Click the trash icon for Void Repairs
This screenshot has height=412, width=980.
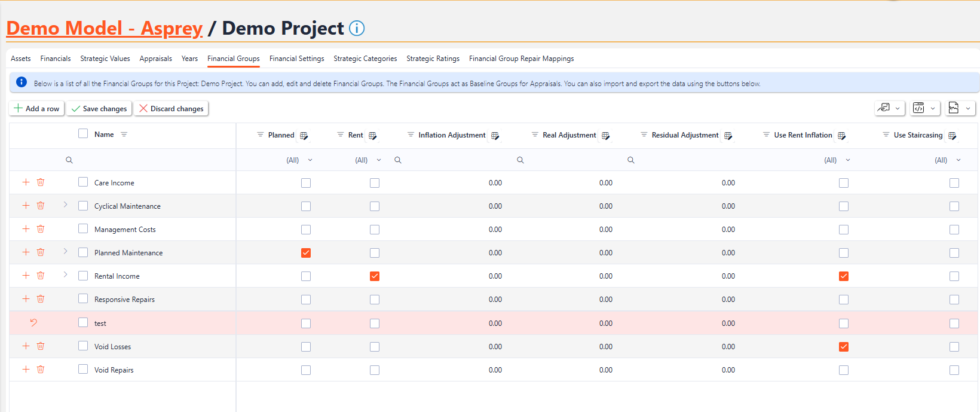41,370
